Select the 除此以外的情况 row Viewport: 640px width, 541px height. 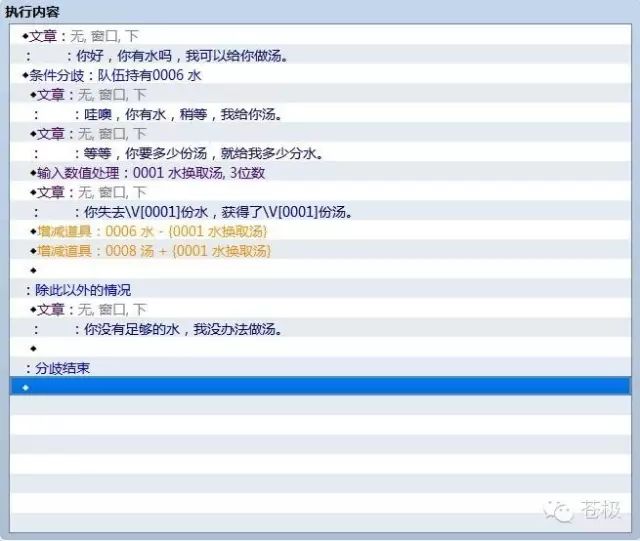tap(320, 290)
